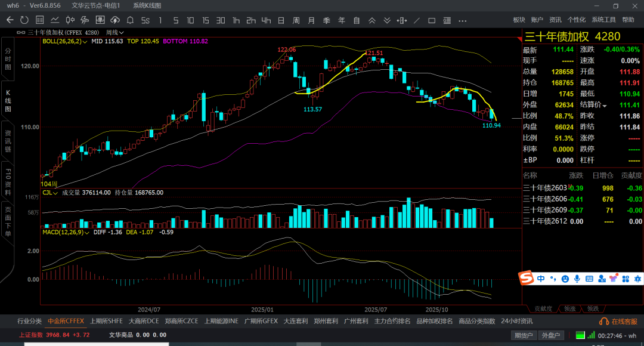
Task: Click the rectangle window layout icon
Action: (432, 20)
